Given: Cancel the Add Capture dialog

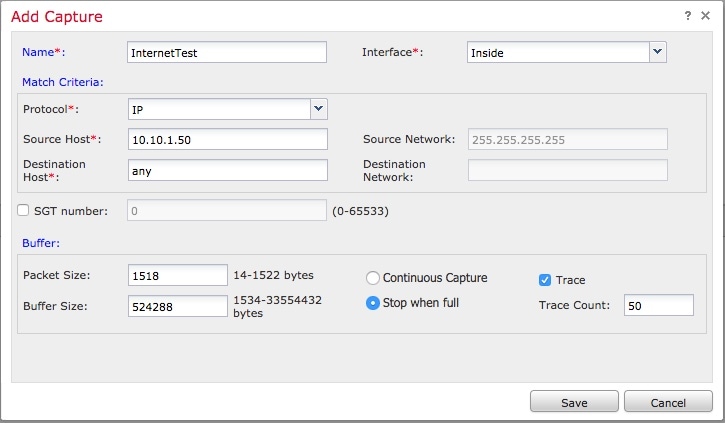Looking at the screenshot, I should tap(668, 402).
